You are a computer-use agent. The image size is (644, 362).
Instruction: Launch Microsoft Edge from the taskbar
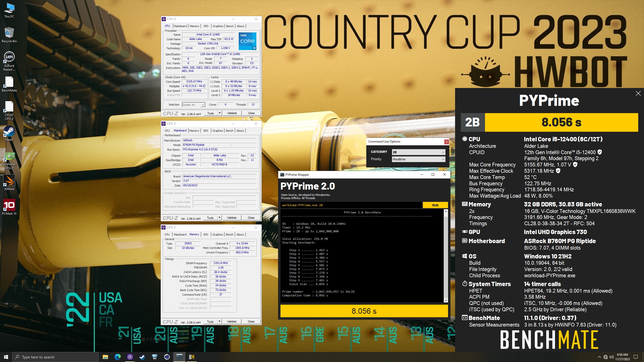click(117, 357)
